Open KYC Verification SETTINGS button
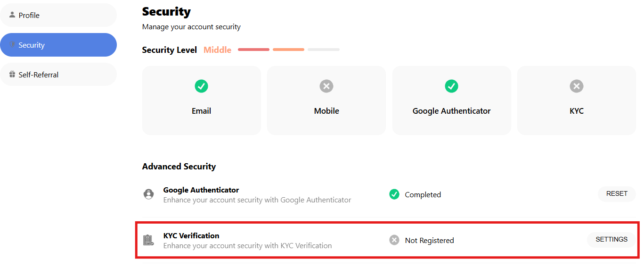The width and height of the screenshot is (644, 268). 611,240
